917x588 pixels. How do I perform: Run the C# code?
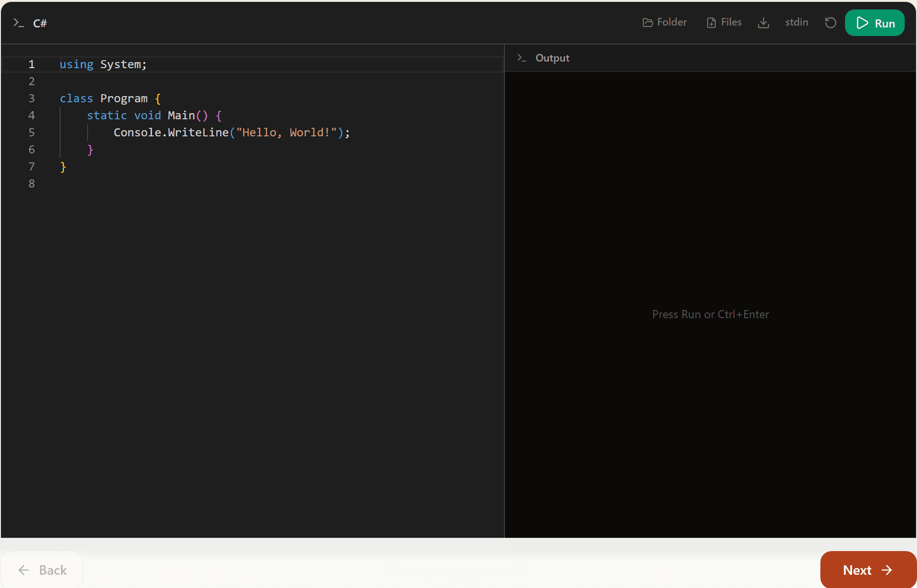pyautogui.click(x=874, y=23)
